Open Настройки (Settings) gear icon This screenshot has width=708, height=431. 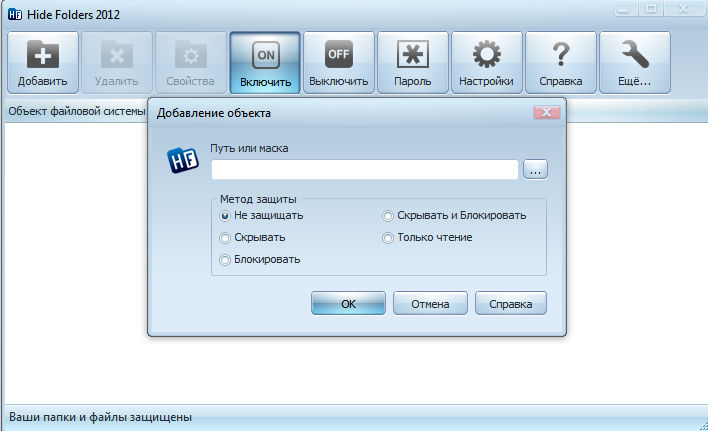click(486, 61)
